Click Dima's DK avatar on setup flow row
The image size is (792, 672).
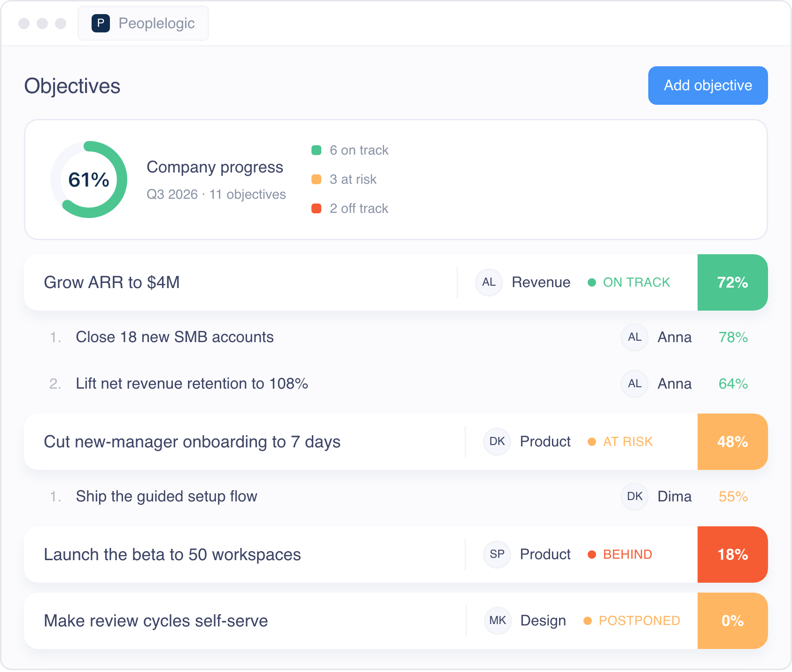pos(635,496)
